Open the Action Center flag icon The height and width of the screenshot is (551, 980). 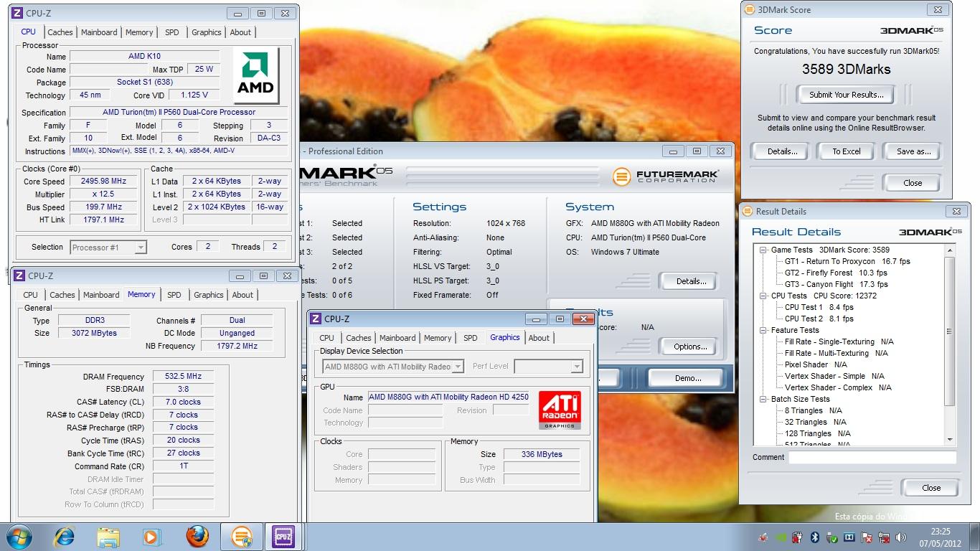pos(867,537)
